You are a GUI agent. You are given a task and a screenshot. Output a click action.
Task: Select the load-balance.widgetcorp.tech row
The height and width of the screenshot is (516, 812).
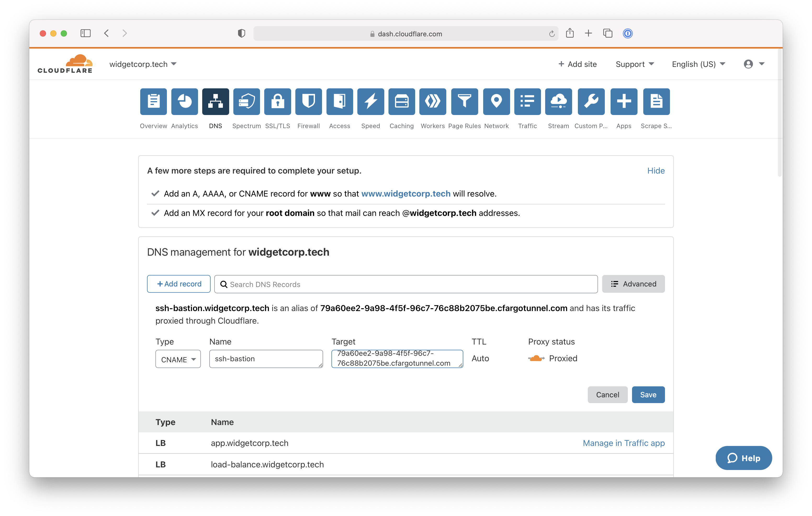pos(406,465)
